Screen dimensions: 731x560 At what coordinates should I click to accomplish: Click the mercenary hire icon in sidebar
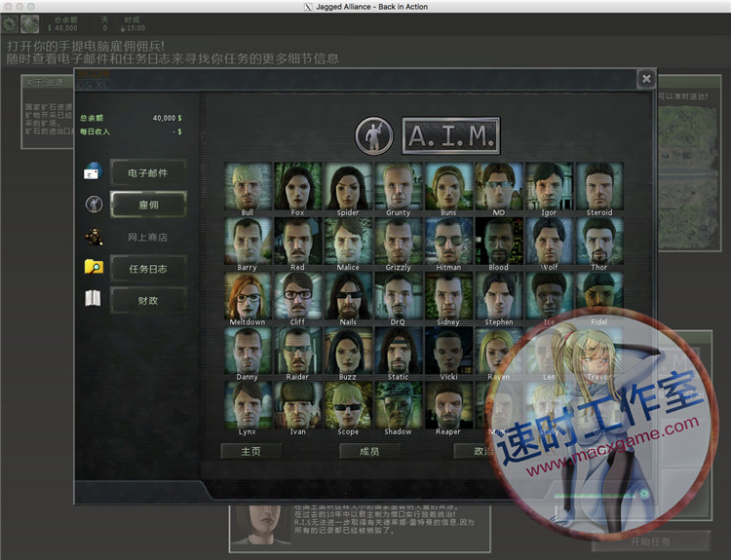[x=95, y=205]
